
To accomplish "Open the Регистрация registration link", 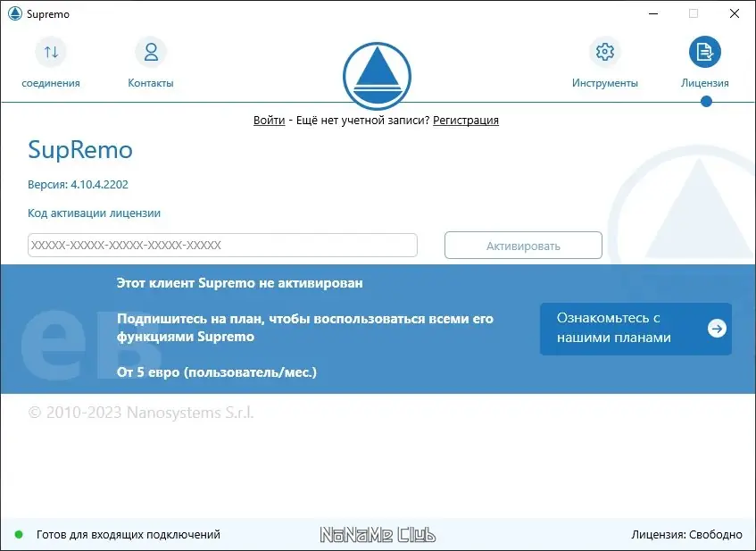I will (x=466, y=121).
